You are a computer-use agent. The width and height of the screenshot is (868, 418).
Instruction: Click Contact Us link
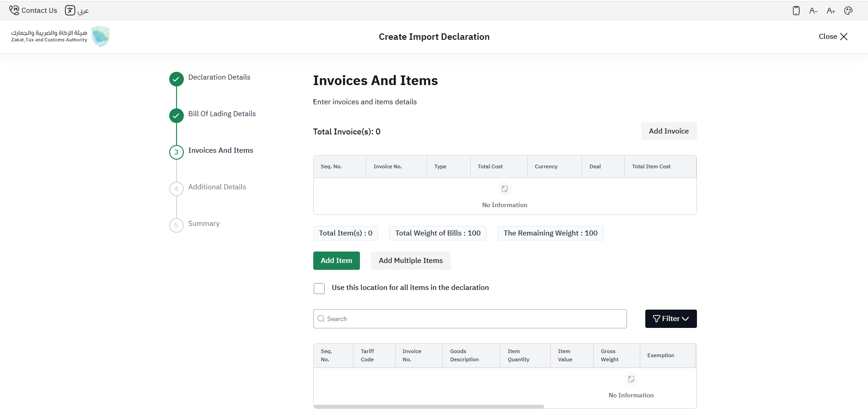[x=39, y=11]
